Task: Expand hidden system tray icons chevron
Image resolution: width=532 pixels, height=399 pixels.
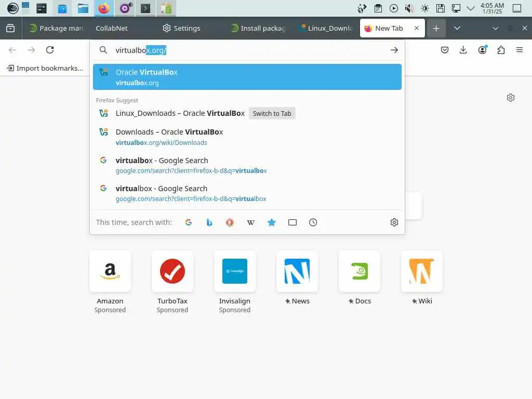Action: (471, 8)
